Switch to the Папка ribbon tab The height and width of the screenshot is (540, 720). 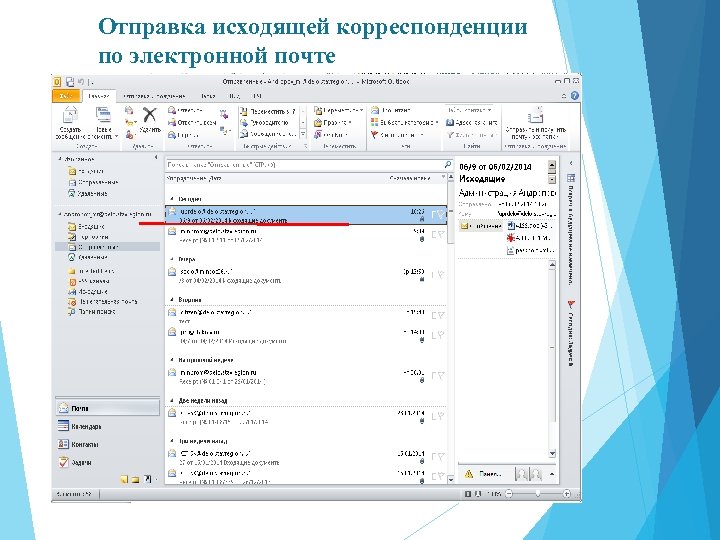(x=208, y=96)
